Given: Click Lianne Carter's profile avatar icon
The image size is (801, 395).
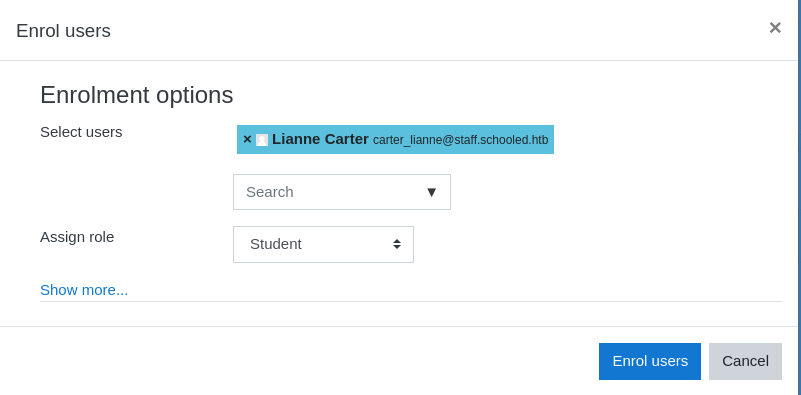Looking at the screenshot, I should coord(262,140).
